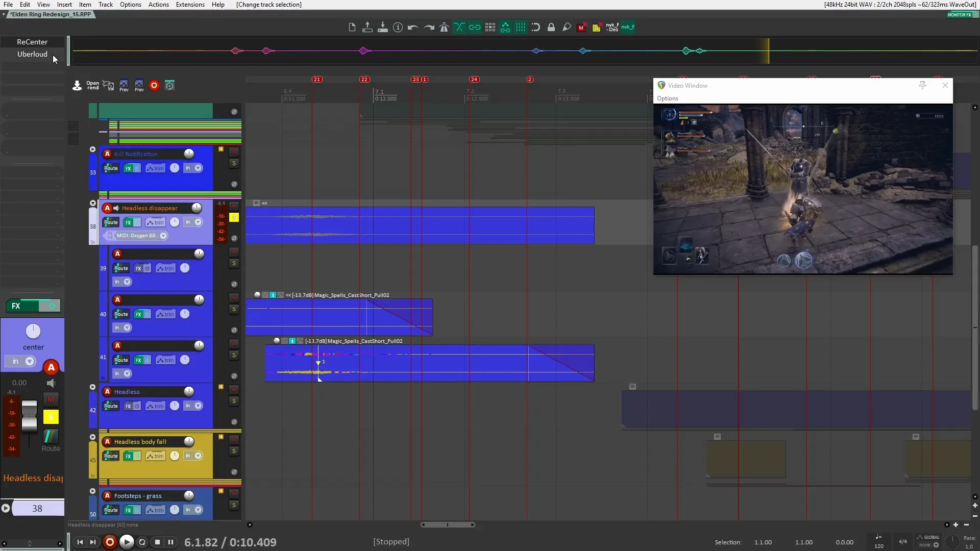Toggle FX bypass power in mixer strip
The height and width of the screenshot is (551, 980).
pyautogui.click(x=52, y=306)
